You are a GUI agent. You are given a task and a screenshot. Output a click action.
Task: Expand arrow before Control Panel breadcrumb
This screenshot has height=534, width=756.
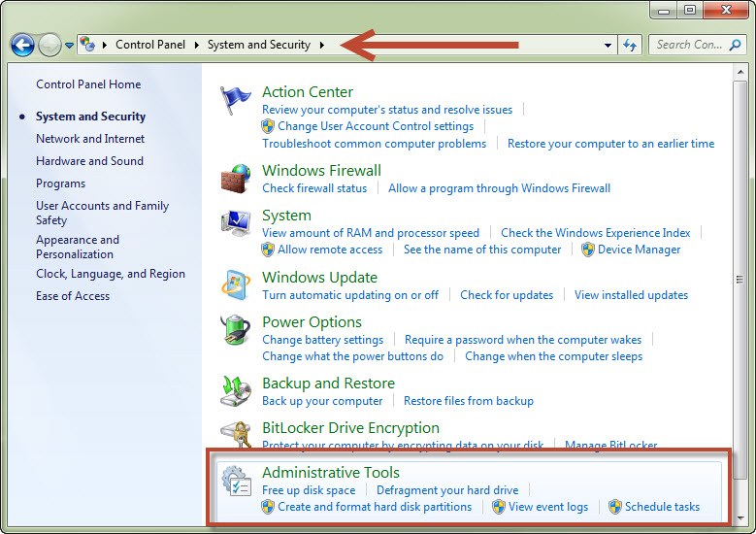(105, 45)
